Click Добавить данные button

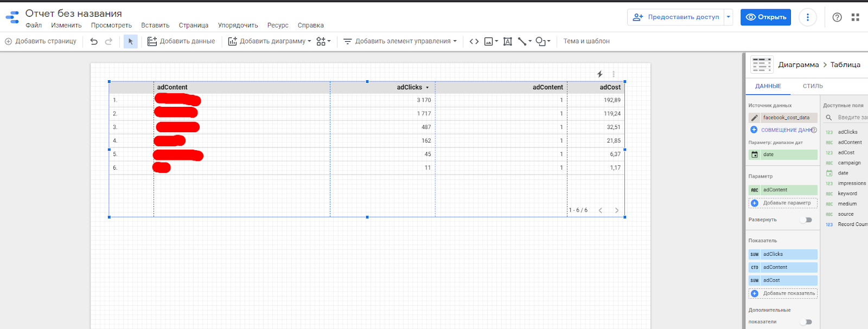pyautogui.click(x=181, y=41)
